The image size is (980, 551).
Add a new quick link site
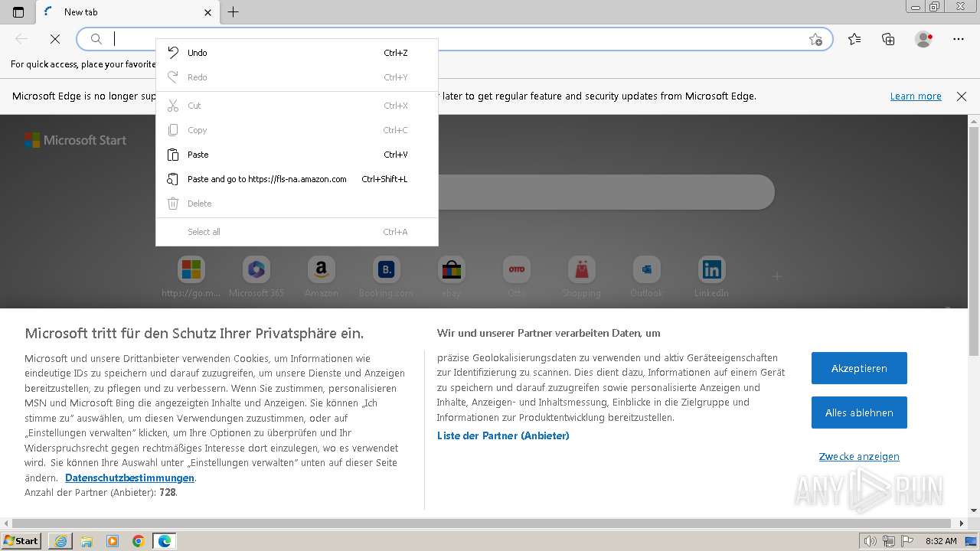(777, 276)
